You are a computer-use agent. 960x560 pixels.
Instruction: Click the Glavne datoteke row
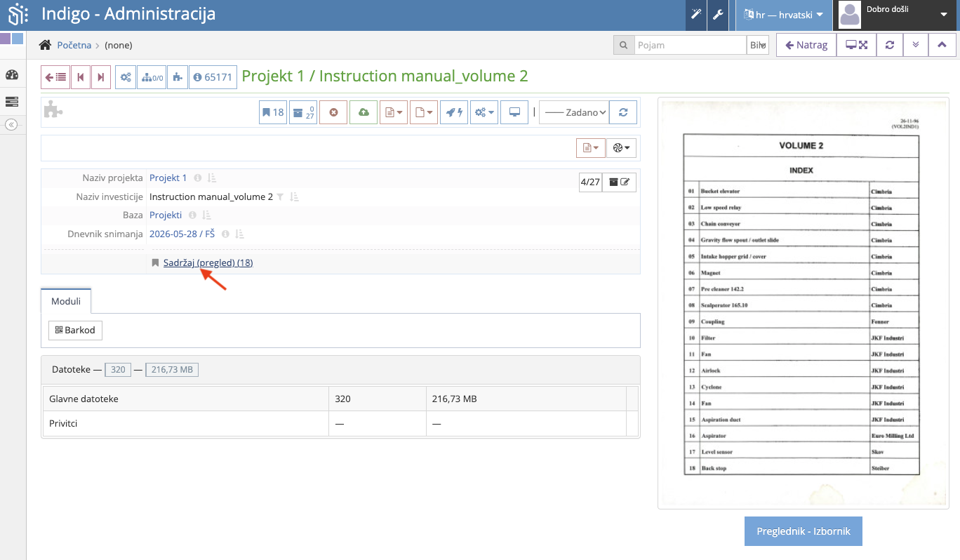click(x=340, y=399)
